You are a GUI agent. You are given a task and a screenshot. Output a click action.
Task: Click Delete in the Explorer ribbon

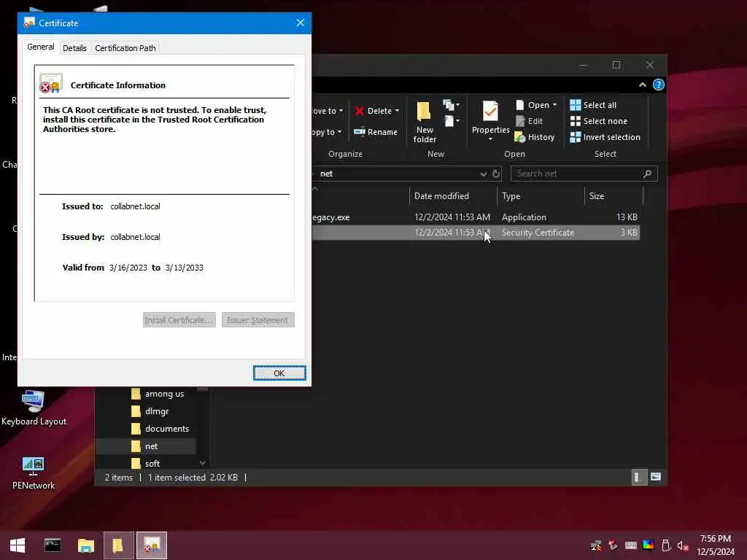click(373, 111)
